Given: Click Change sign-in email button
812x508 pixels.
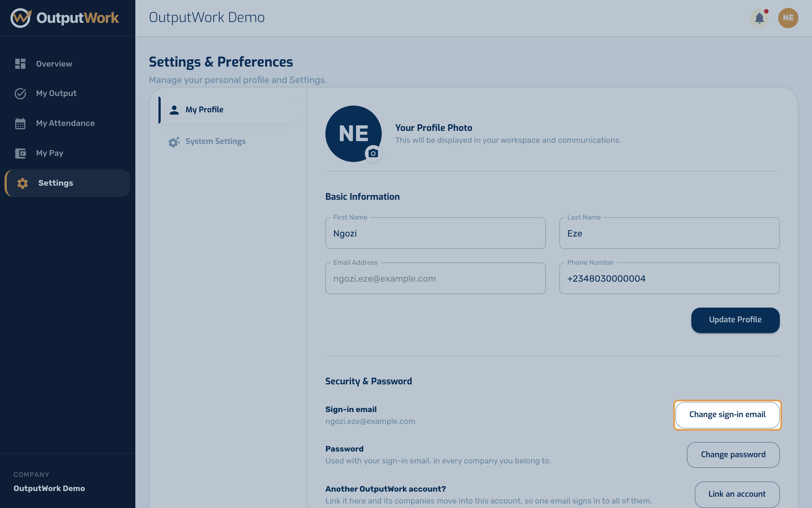Looking at the screenshot, I should [x=727, y=415].
